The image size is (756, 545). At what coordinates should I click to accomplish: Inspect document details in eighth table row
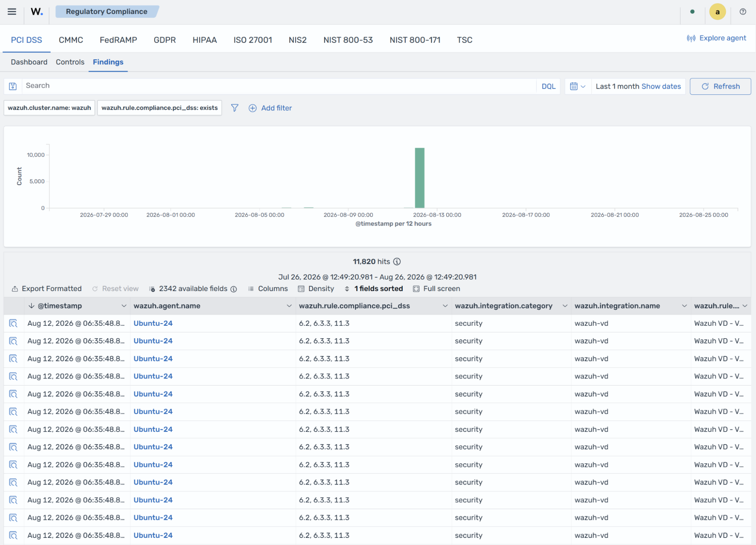click(13, 447)
